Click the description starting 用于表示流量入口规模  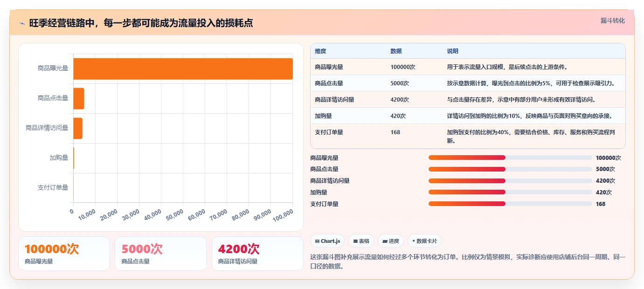pos(507,67)
